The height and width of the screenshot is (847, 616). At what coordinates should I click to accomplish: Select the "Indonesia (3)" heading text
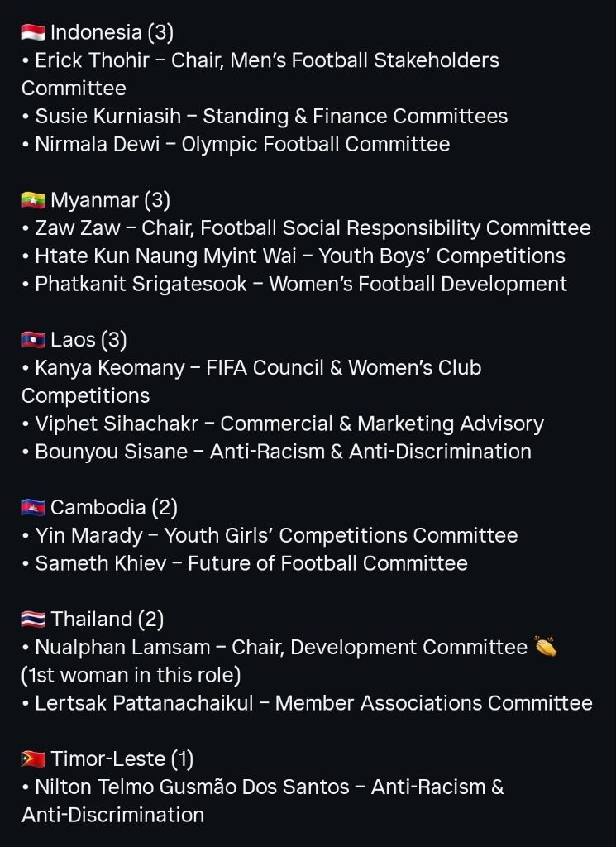[112, 33]
